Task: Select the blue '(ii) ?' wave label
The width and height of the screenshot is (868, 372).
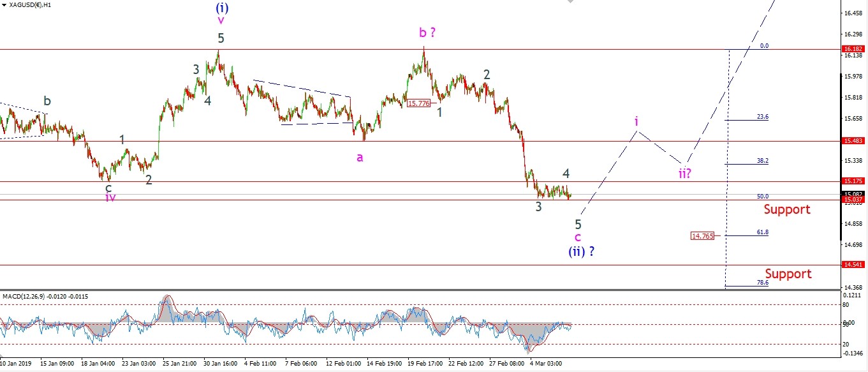Action: 581,252
